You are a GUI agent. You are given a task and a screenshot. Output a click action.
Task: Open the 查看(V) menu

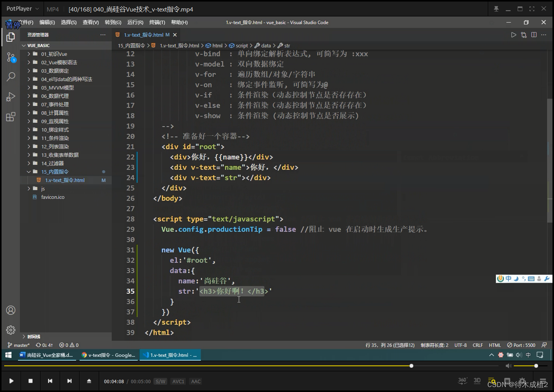(91, 22)
